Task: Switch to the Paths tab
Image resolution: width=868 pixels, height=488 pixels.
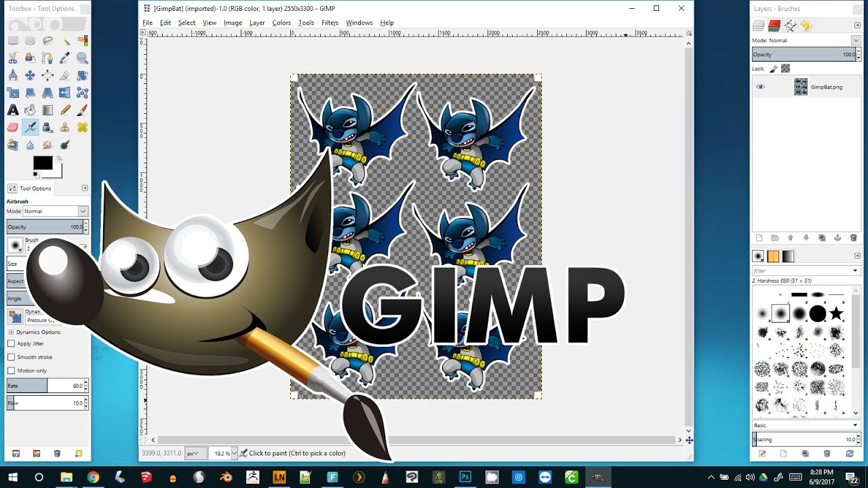Action: [x=791, y=26]
